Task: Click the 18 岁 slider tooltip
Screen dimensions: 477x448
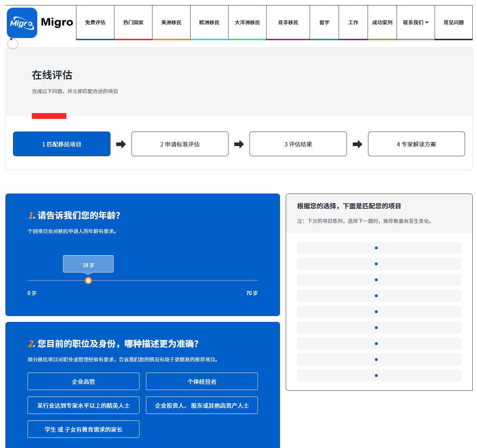Action: click(88, 265)
